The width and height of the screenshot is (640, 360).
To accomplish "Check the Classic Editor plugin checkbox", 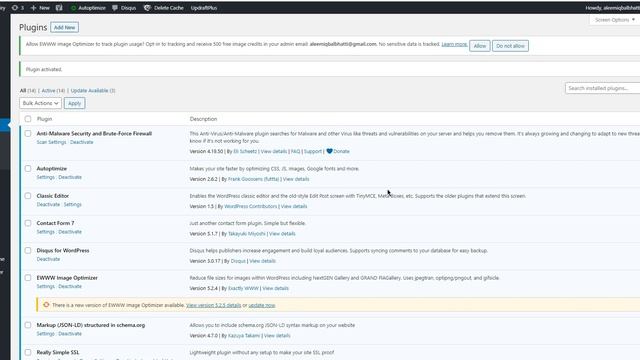I will click(x=28, y=196).
